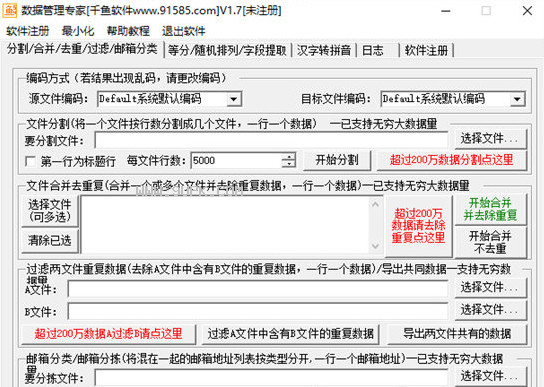The image size is (544, 387).
Task: Decrease 每文件行数 with the down arrow
Action: (288, 164)
